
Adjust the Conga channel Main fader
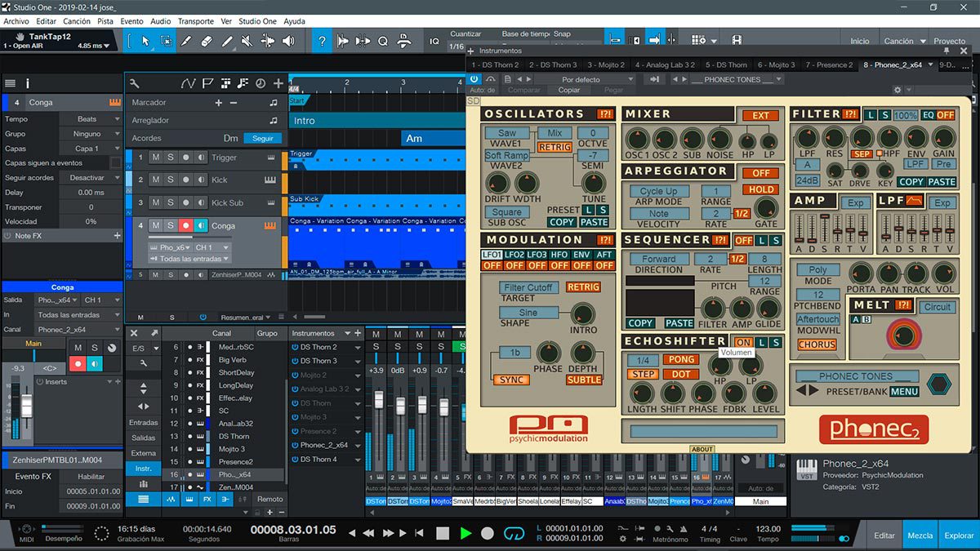coord(26,406)
